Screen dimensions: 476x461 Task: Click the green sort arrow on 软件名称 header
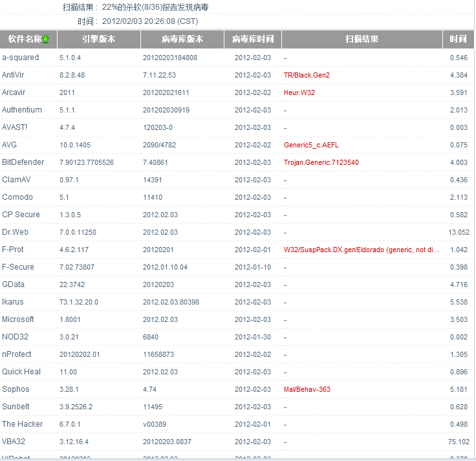[45, 39]
